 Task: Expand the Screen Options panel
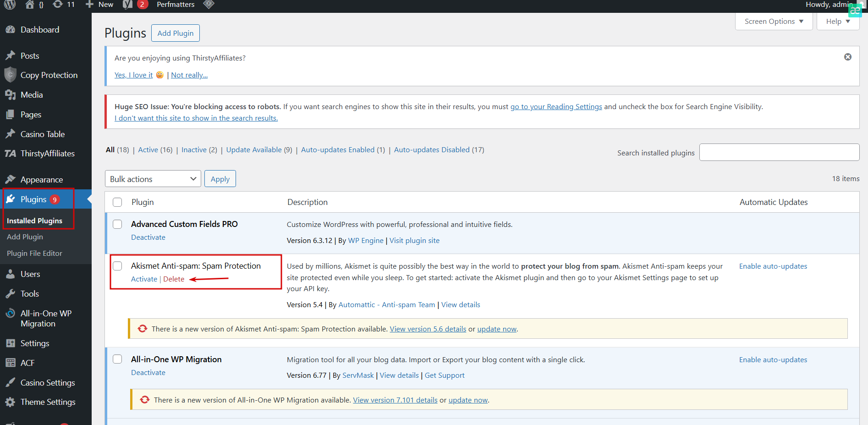tap(774, 22)
